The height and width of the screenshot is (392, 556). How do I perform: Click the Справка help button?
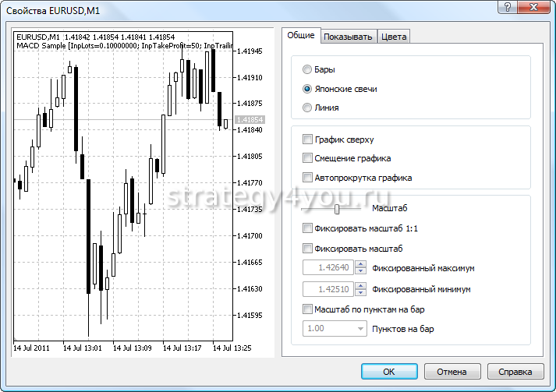point(515,372)
